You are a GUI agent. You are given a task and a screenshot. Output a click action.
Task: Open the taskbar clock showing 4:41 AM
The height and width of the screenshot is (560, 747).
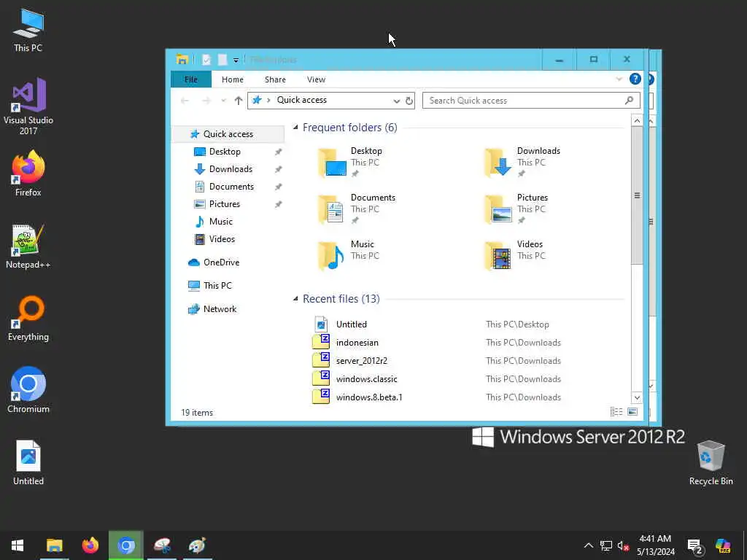(656, 545)
